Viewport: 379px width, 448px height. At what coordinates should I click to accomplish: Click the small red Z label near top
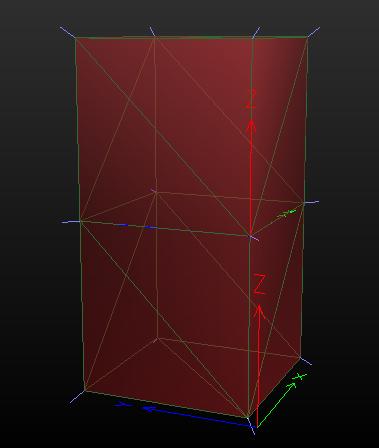(x=251, y=99)
